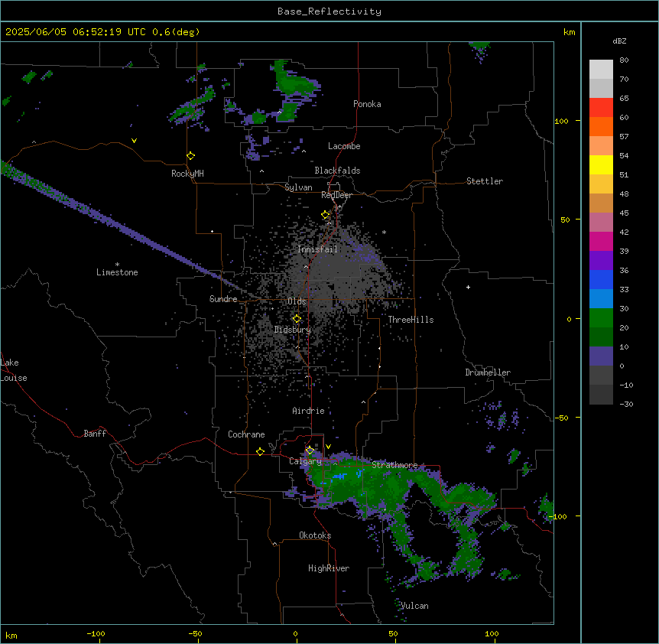
Task: Click the yellow diamond marker above Calgary
Action: pyautogui.click(x=310, y=450)
